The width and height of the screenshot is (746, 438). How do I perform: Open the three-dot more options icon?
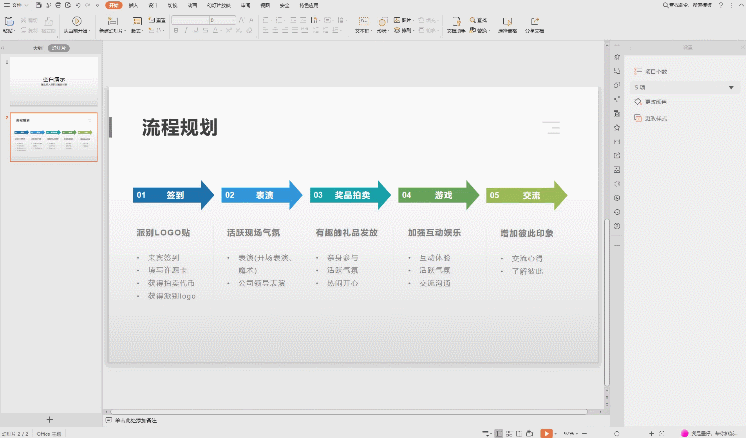point(732,5)
